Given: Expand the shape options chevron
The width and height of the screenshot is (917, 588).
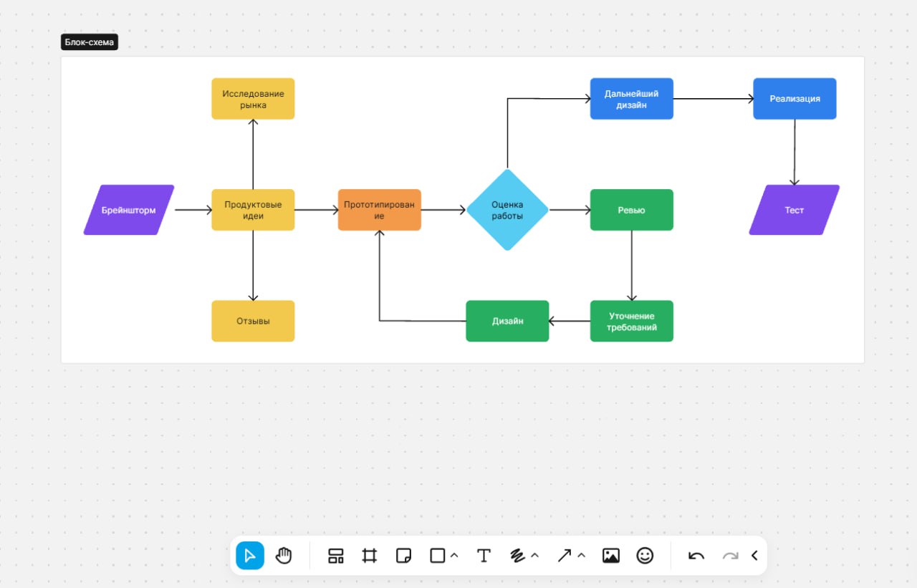Looking at the screenshot, I should tap(454, 556).
